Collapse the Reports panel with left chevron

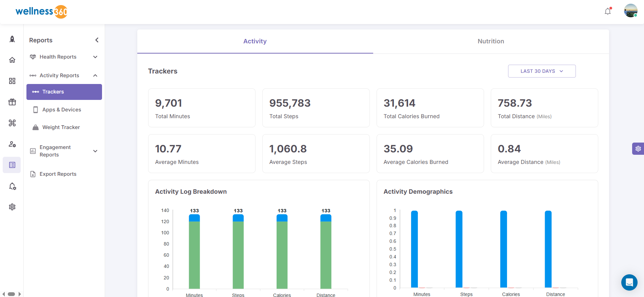[97, 40]
